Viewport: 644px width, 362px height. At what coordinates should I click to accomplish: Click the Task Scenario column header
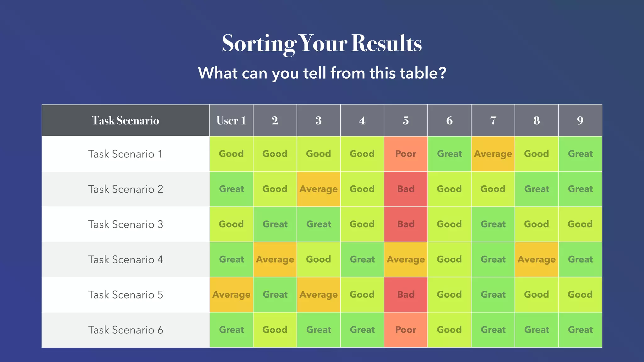125,120
